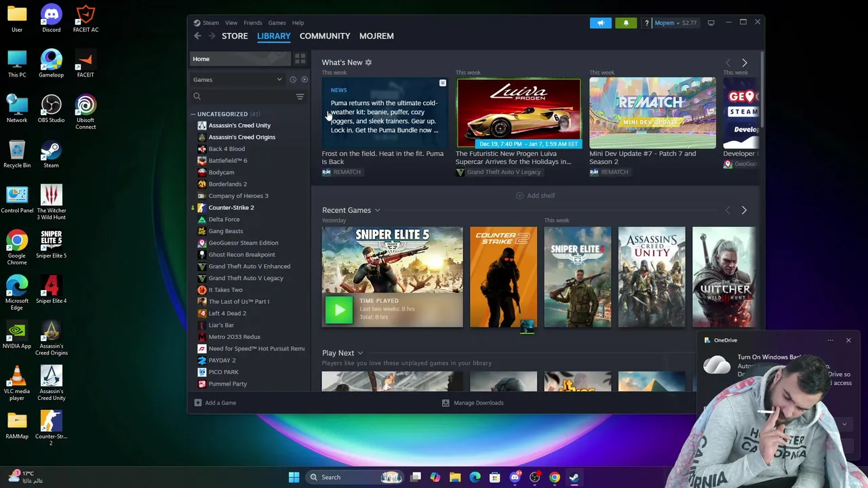The height and width of the screenshot is (488, 868).
Task: Switch to the COMMUNITY tab
Action: point(325,36)
